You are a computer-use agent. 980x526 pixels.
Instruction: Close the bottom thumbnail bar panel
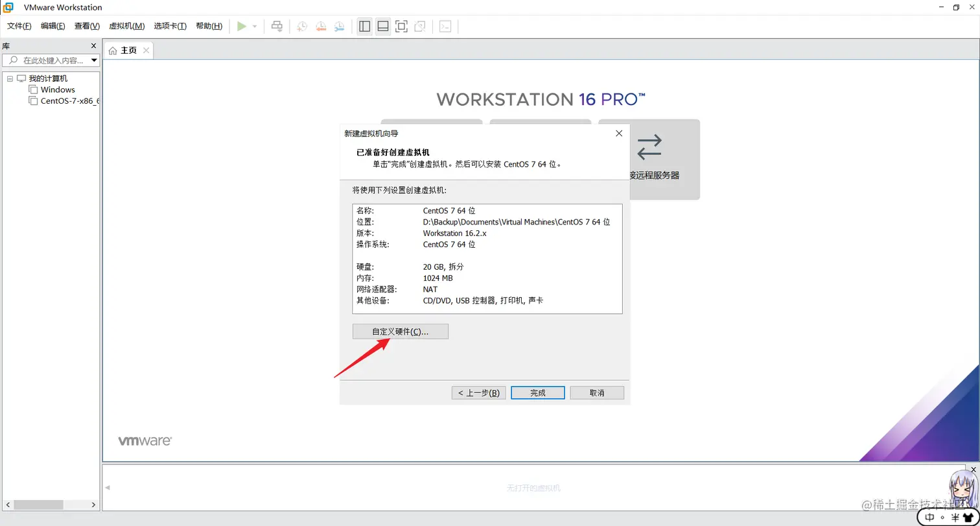(x=973, y=469)
